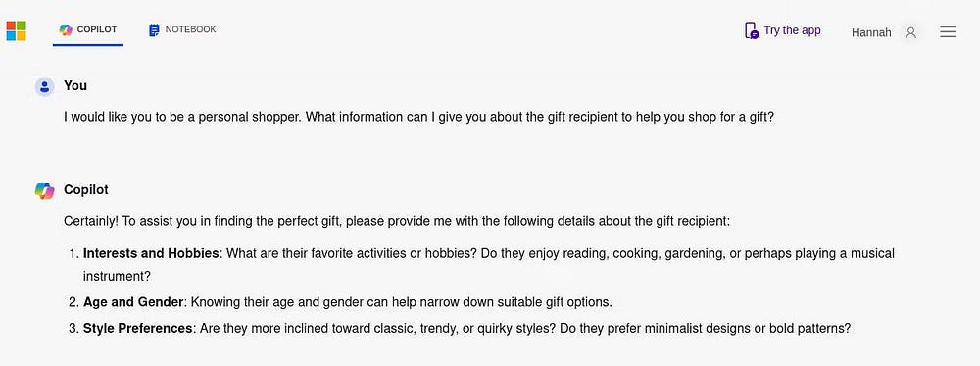Image resolution: width=980 pixels, height=366 pixels.
Task: Select the Style Preferences heading
Action: coord(137,328)
